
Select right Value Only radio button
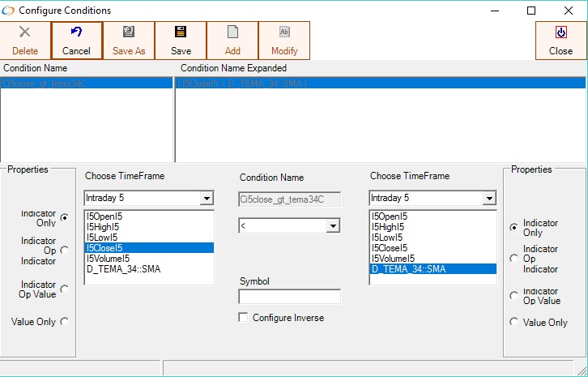(x=513, y=323)
